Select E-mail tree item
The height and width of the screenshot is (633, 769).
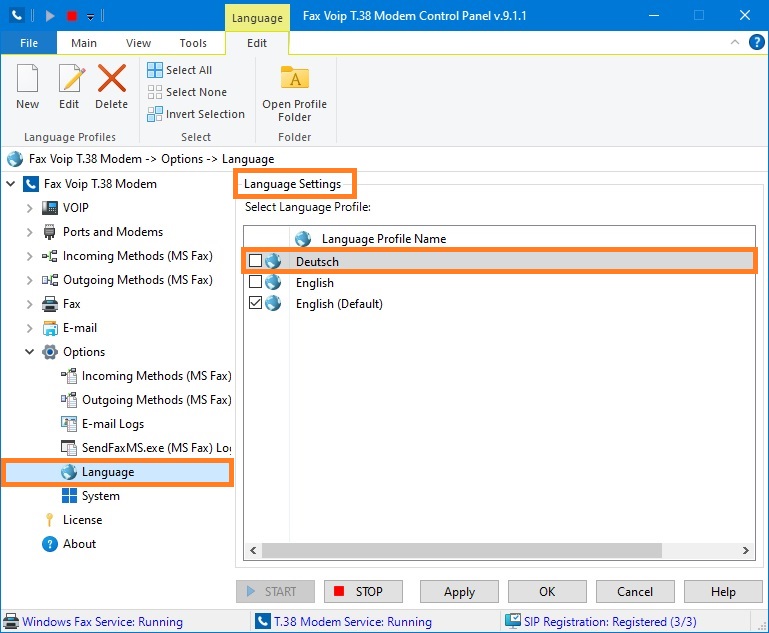(79, 328)
